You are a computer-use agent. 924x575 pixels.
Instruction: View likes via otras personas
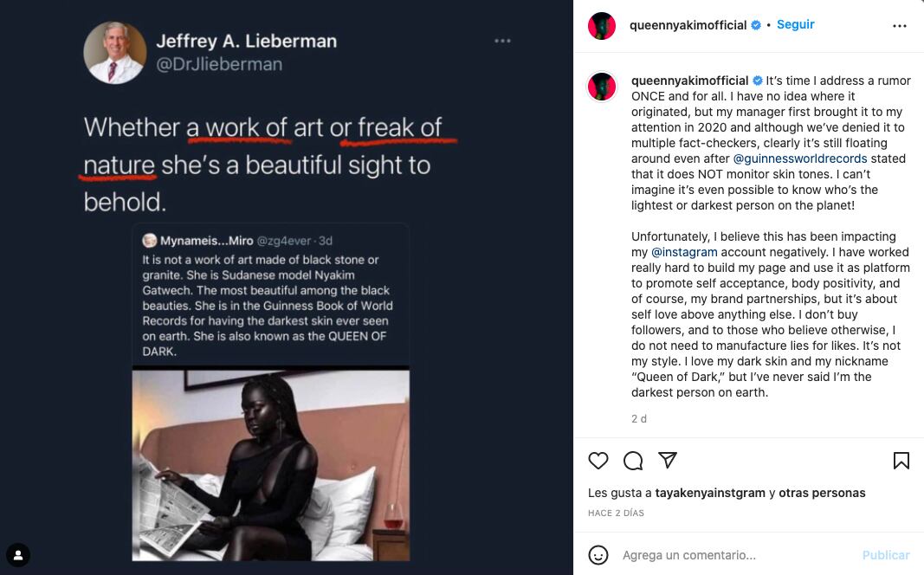[x=822, y=493]
